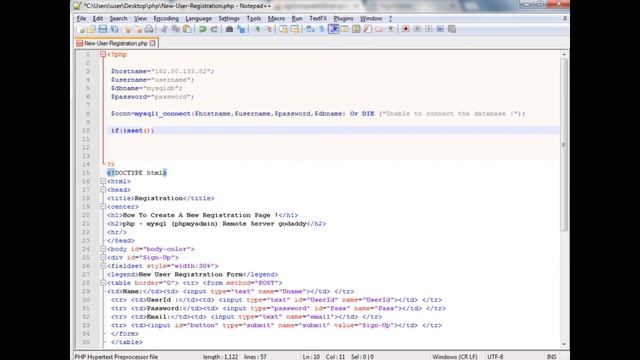Click the scrollbar down arrow
Screen dimensions: 640x360
(x=564, y=344)
